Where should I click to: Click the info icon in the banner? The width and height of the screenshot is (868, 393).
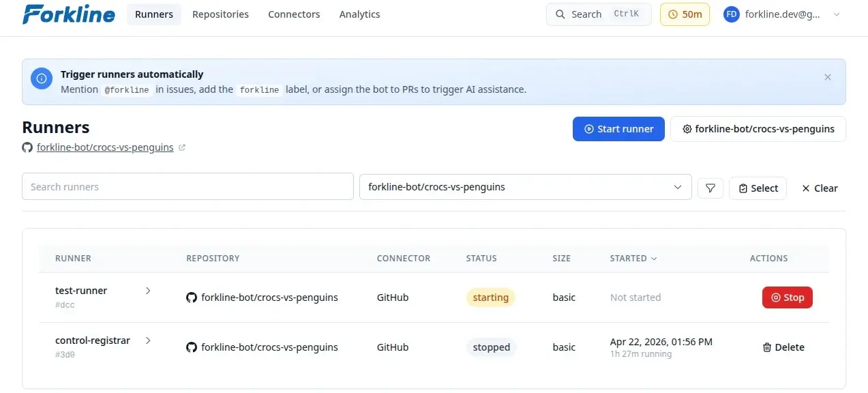click(x=42, y=78)
